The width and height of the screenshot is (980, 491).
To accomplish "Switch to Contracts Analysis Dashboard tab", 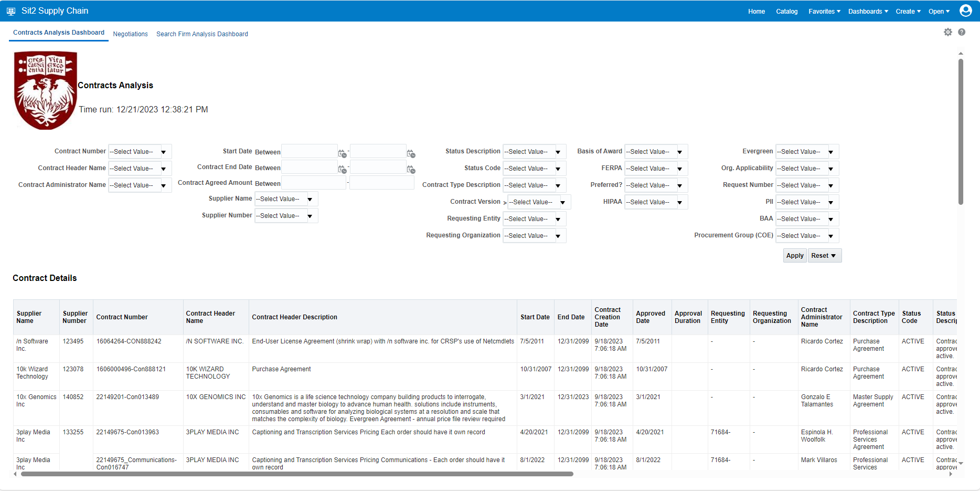I will [x=59, y=33].
